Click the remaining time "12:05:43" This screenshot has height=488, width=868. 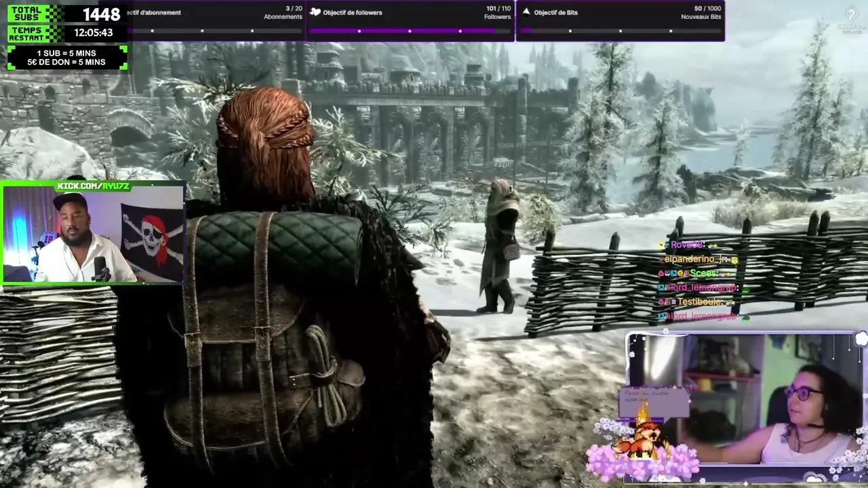(94, 33)
